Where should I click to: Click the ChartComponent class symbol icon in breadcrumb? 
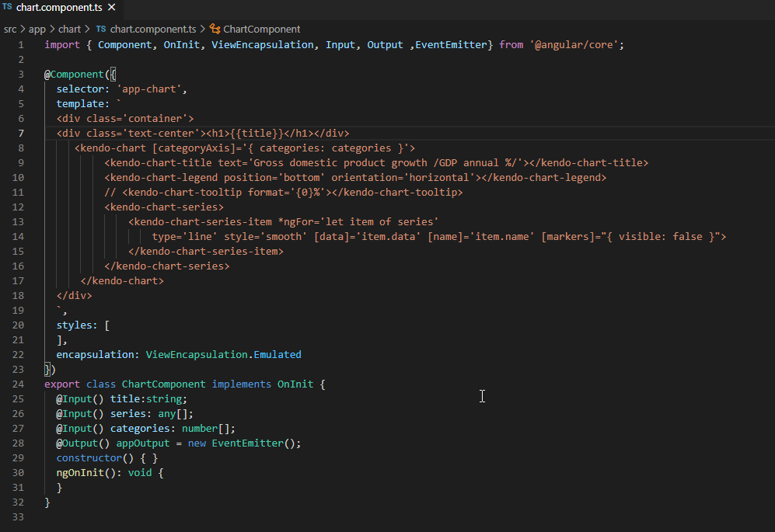[x=215, y=29]
